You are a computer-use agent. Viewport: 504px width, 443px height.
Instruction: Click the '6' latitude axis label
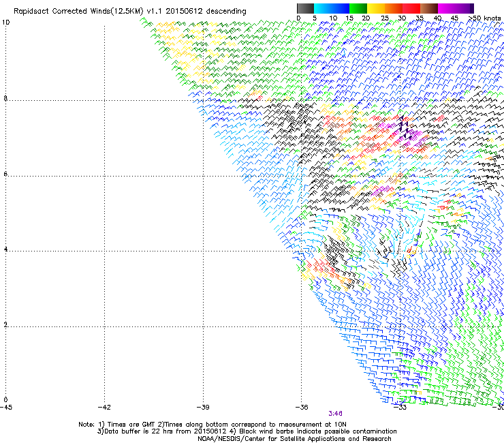coord(5,174)
